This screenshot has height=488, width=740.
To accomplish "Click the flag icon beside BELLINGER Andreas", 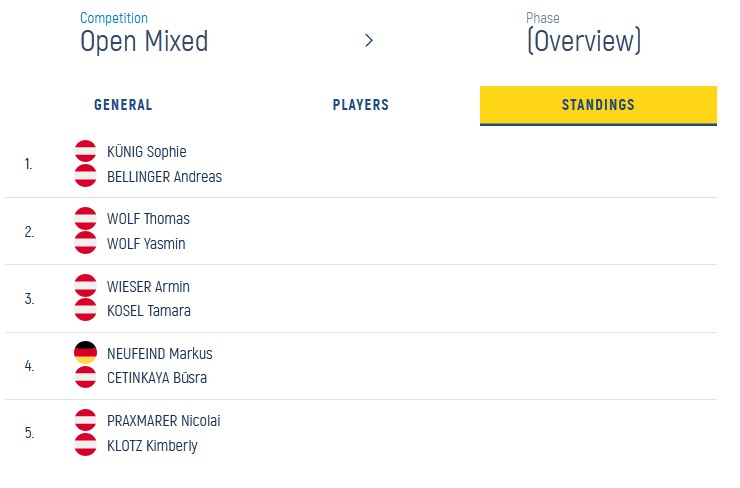I will tap(86, 176).
